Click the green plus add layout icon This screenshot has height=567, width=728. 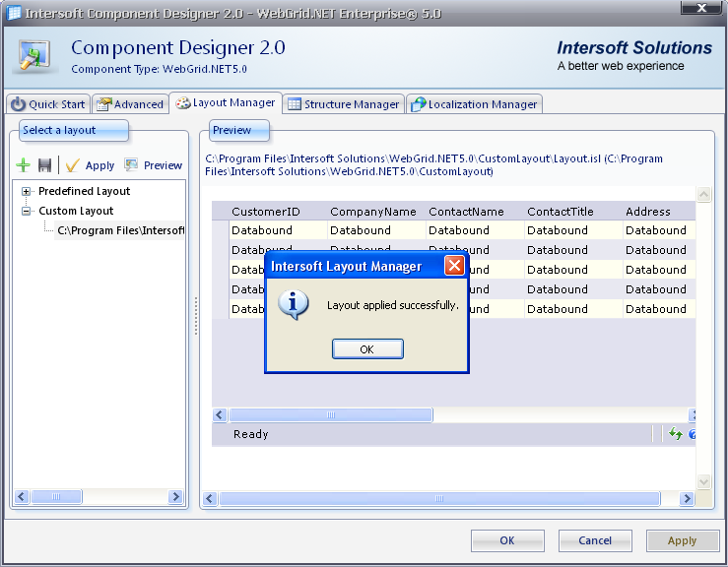(x=23, y=164)
